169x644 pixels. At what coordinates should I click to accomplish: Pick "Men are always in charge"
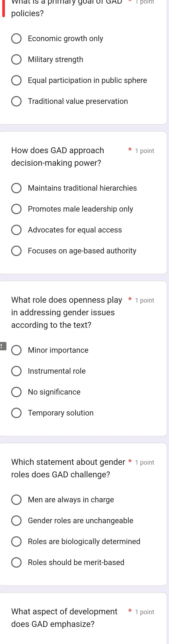[17, 500]
